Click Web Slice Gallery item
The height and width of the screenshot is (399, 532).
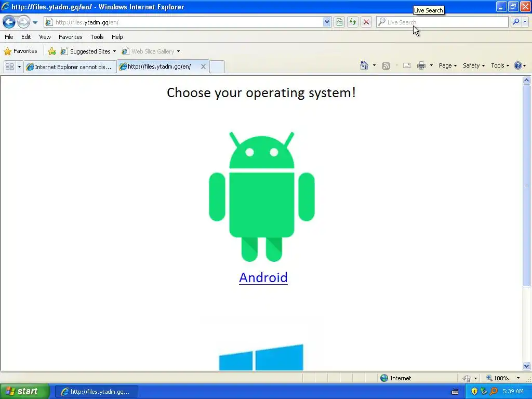pyautogui.click(x=149, y=51)
